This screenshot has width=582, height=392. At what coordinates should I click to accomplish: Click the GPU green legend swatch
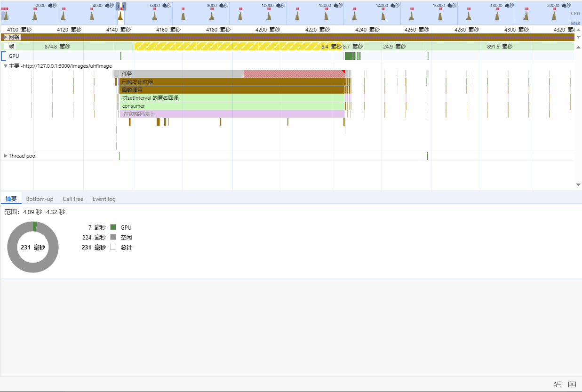(113, 227)
